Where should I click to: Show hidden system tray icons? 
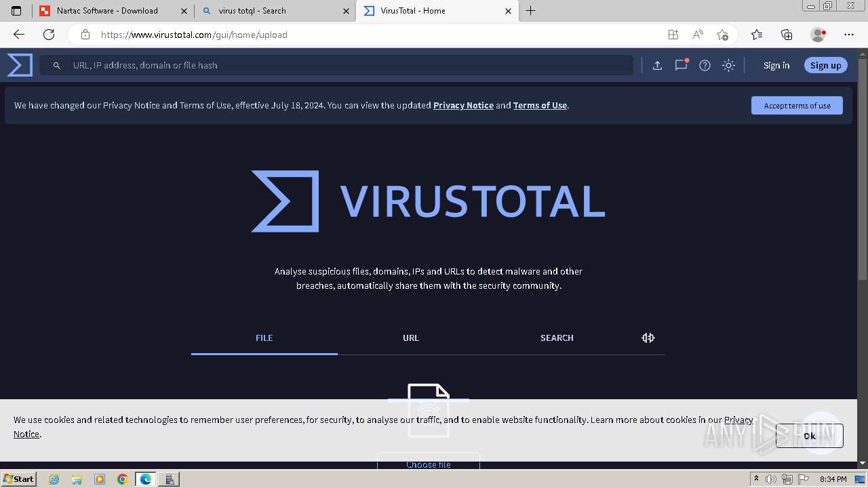(757, 479)
